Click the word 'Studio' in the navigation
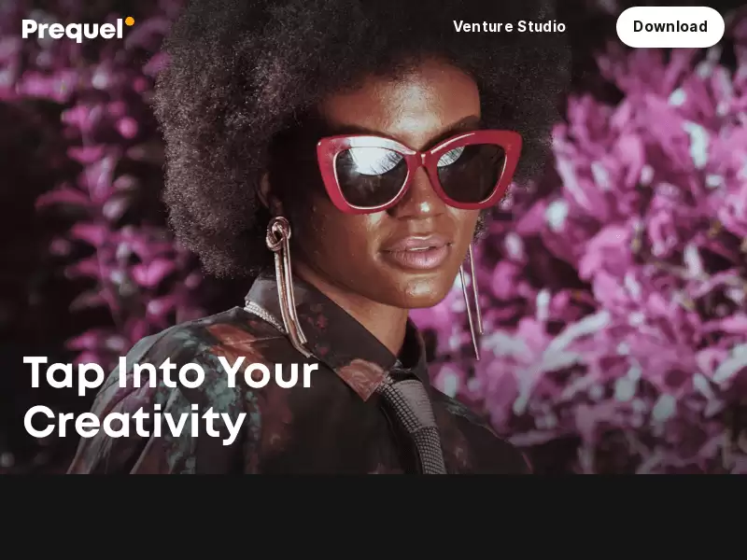747x560 pixels. [x=542, y=27]
